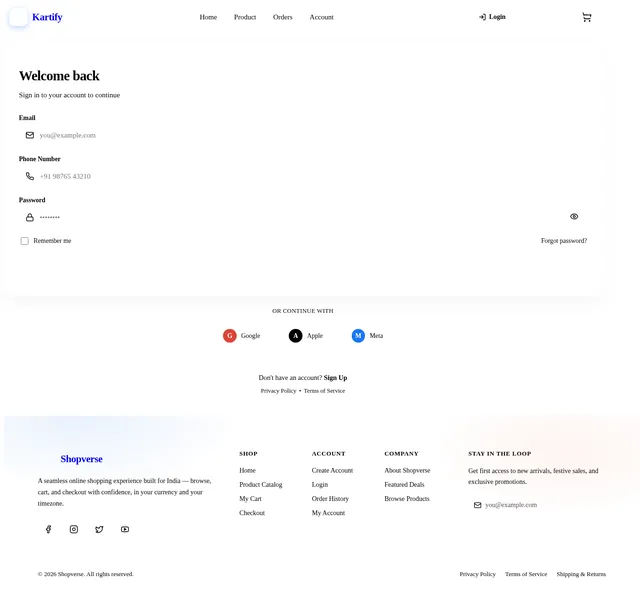640x595 pixels.
Task: Open Browse Products footer link
Action: (407, 499)
